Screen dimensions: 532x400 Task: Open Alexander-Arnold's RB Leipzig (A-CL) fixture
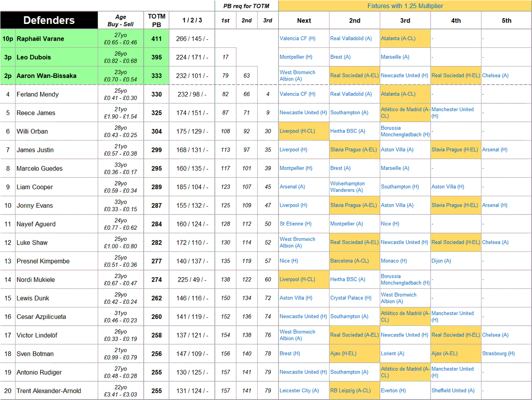351,391
